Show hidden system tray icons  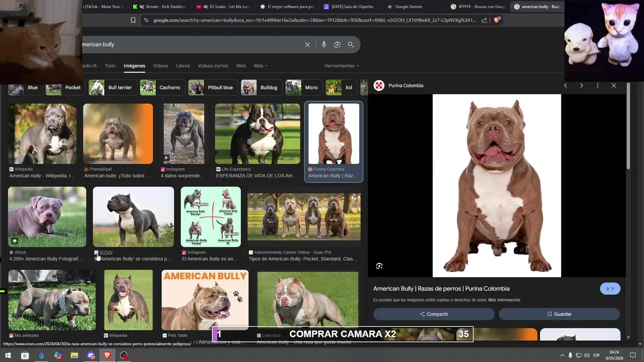562,355
